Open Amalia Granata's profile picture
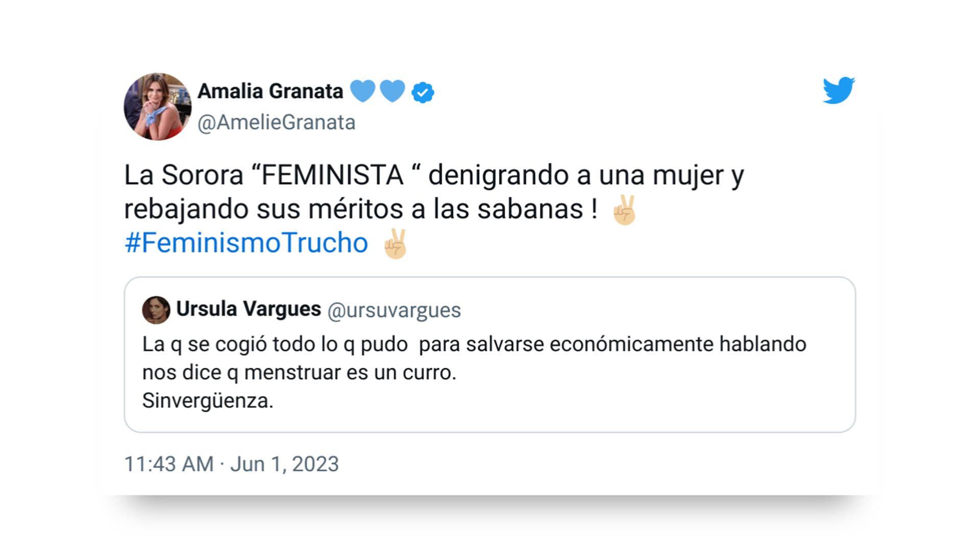This screenshot has height=551, width=980. coord(158,107)
